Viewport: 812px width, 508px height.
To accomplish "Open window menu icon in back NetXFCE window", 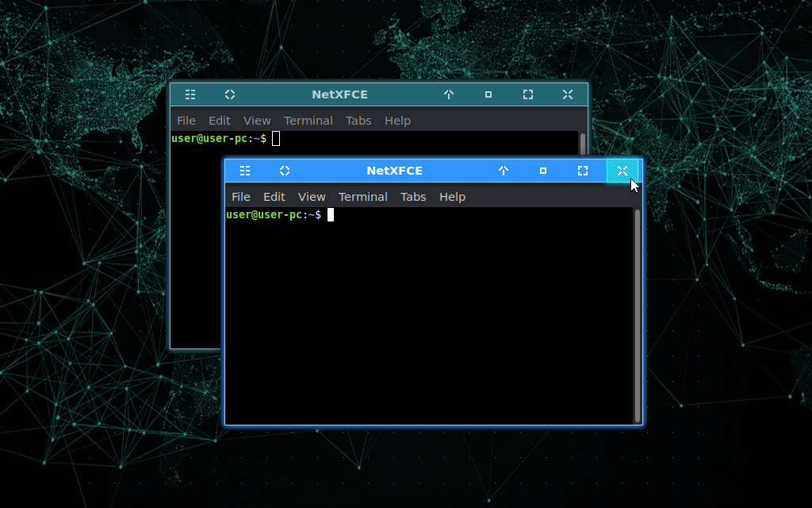I will pyautogui.click(x=190, y=94).
